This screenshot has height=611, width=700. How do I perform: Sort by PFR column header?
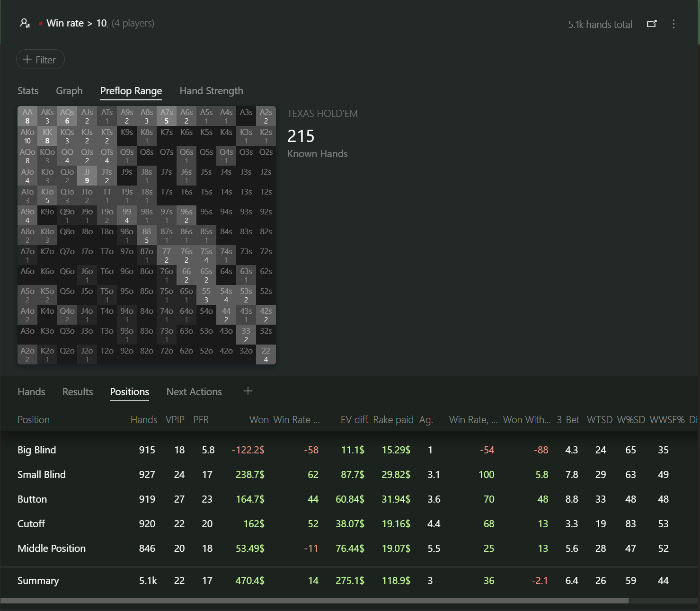click(x=201, y=420)
